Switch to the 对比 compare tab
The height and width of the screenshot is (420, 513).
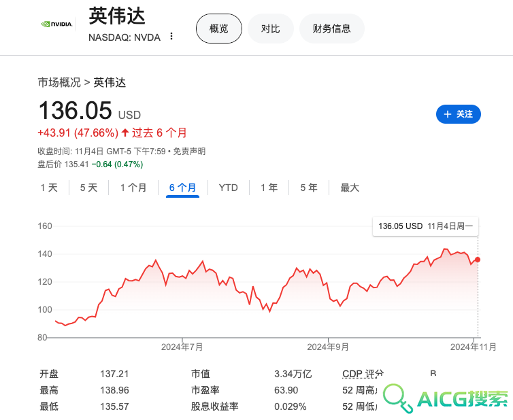(x=271, y=29)
